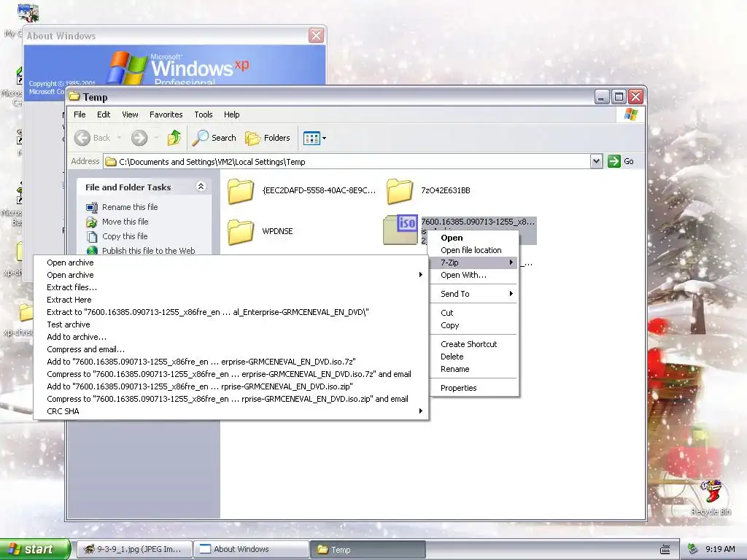The image size is (747, 560).
Task: Choose Extract to named folder entry
Action: pyautogui.click(x=231, y=312)
